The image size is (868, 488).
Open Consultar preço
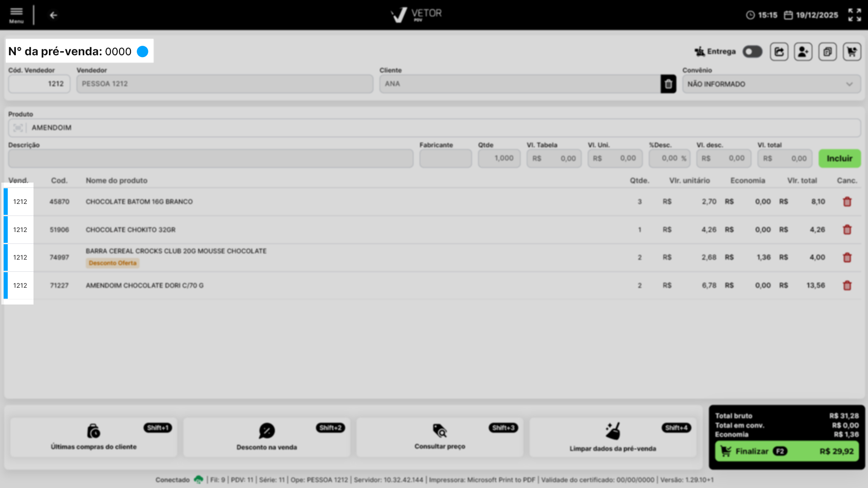(x=440, y=437)
